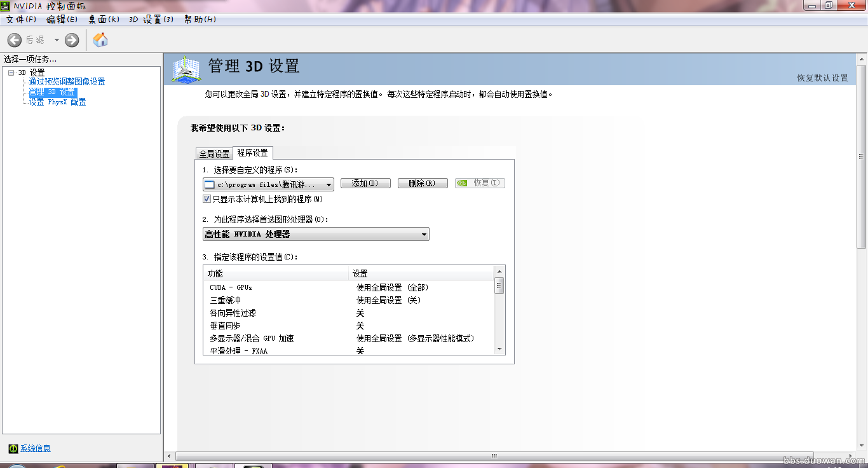The height and width of the screenshot is (468, 868).
Task: Click main panel scroll-up arrow
Action: pos(862,59)
